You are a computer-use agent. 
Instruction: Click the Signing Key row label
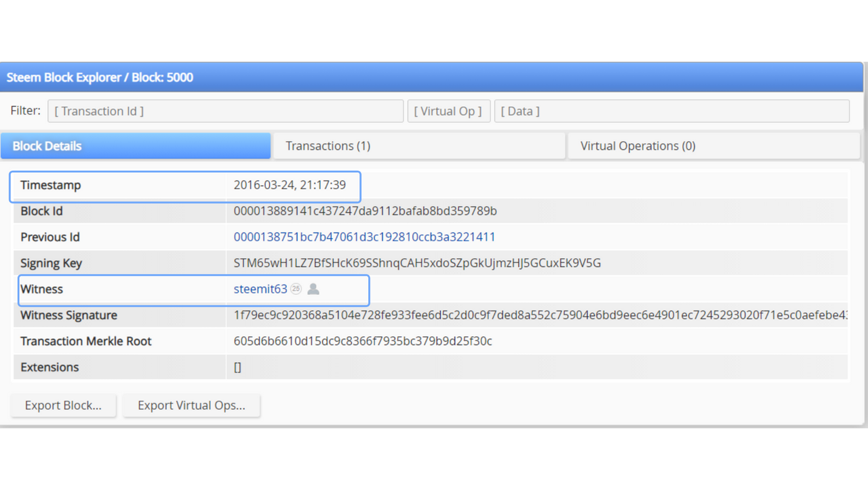(x=51, y=263)
